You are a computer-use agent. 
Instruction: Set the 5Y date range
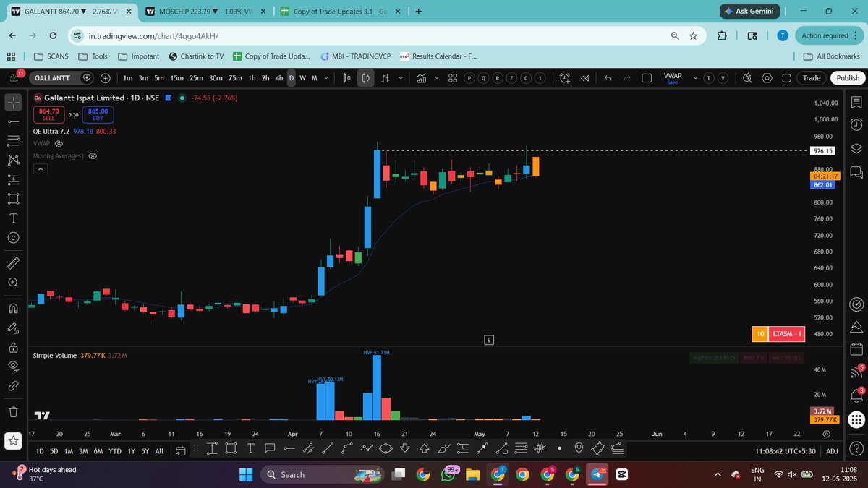[x=145, y=450]
